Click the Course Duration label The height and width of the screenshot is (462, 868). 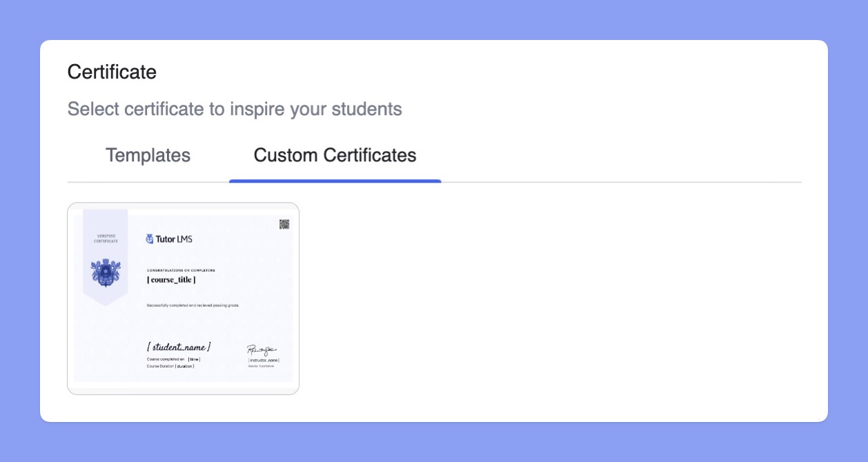160,366
